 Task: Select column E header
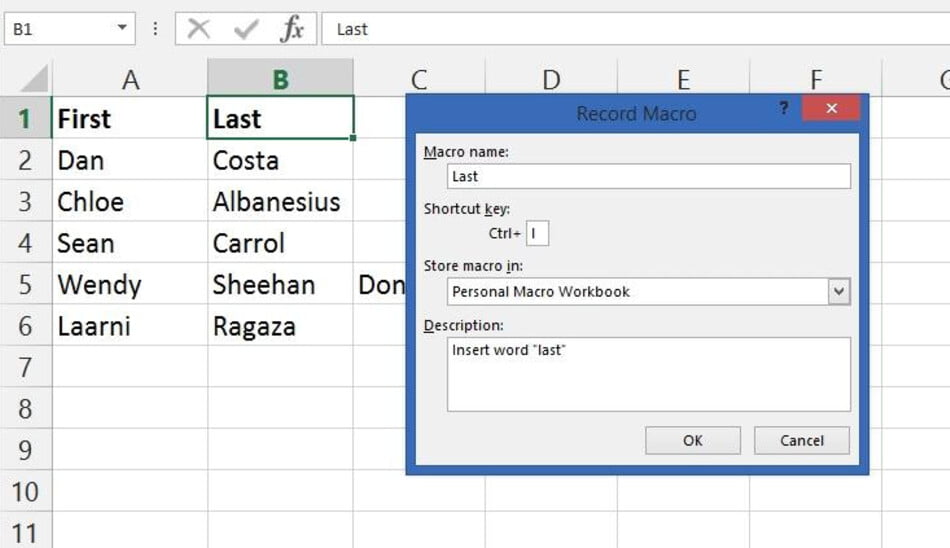[x=683, y=79]
